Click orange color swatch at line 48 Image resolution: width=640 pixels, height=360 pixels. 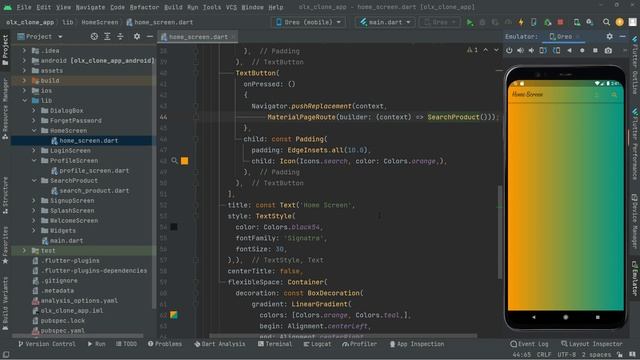point(184,161)
